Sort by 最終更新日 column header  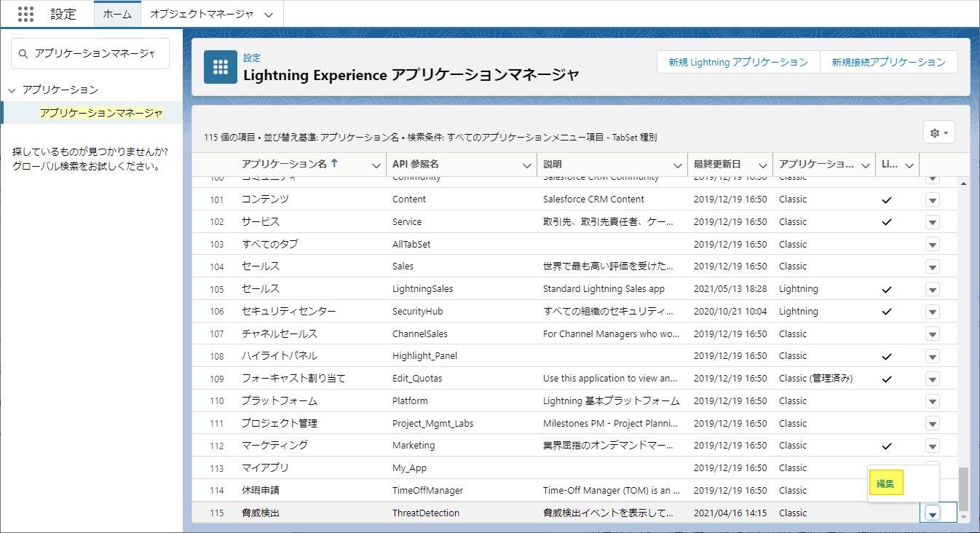[x=717, y=165]
